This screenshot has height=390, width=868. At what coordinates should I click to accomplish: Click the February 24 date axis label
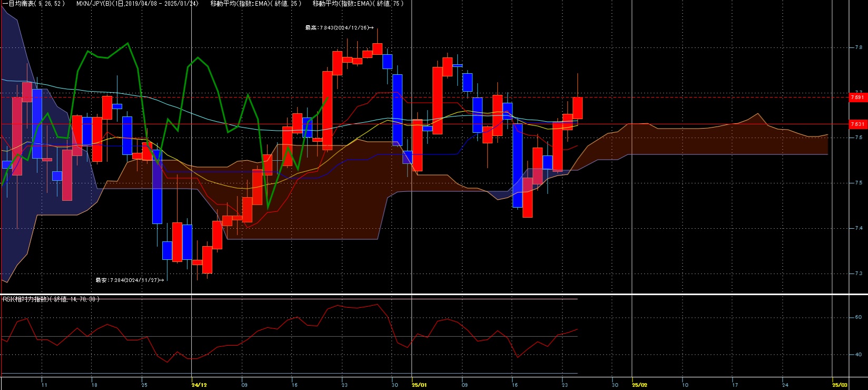tap(785, 385)
